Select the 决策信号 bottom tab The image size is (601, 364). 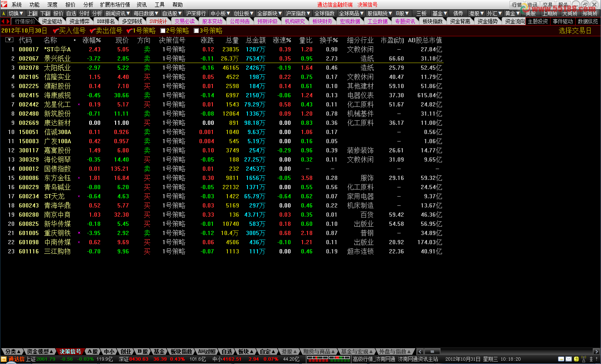(x=70, y=351)
